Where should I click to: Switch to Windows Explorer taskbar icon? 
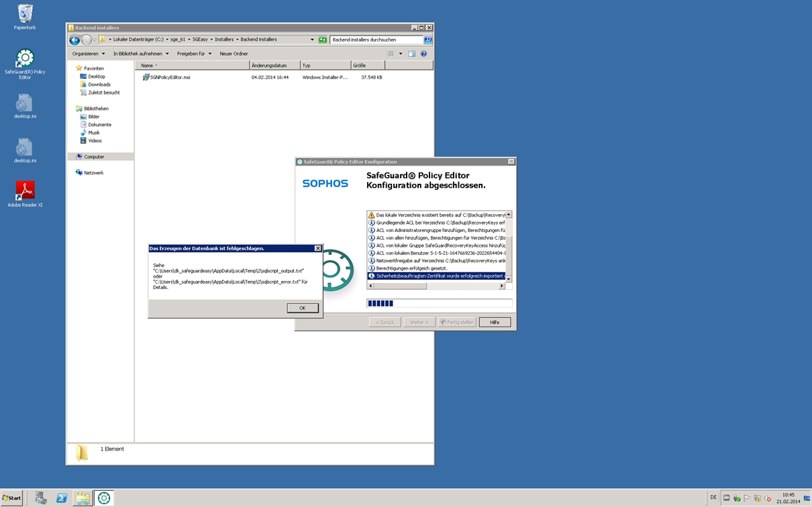(83, 498)
